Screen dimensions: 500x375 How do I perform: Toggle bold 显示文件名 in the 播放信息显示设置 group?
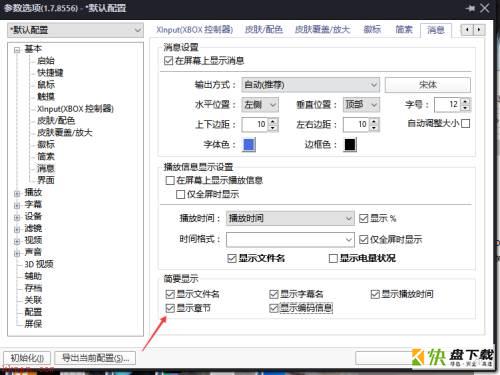232,258
